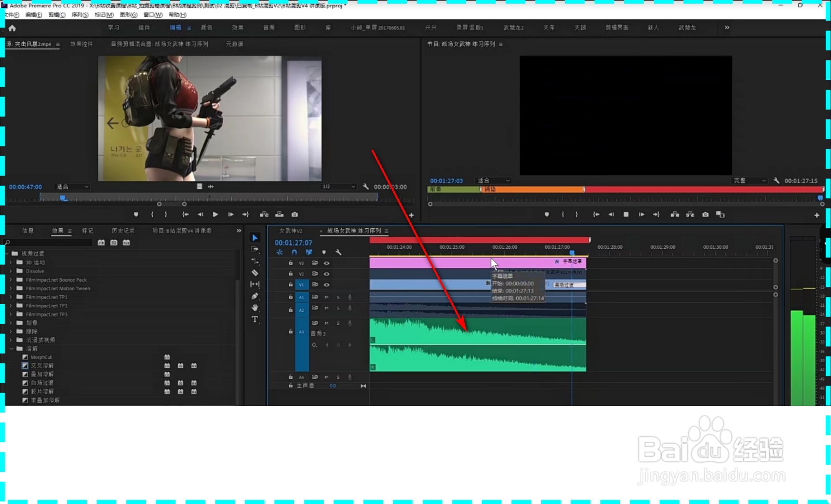Click timeline timecode 00:01:27:07
Screen dimensions: 831x504
coord(293,242)
